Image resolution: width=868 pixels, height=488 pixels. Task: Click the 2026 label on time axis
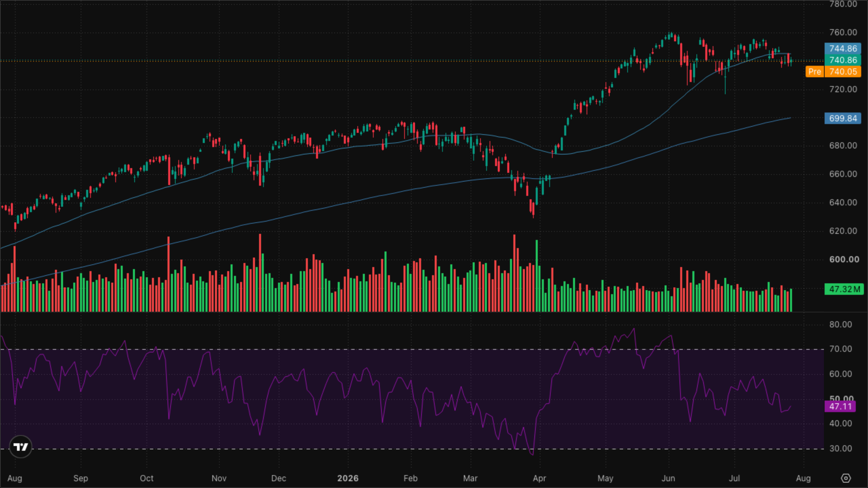pos(348,478)
